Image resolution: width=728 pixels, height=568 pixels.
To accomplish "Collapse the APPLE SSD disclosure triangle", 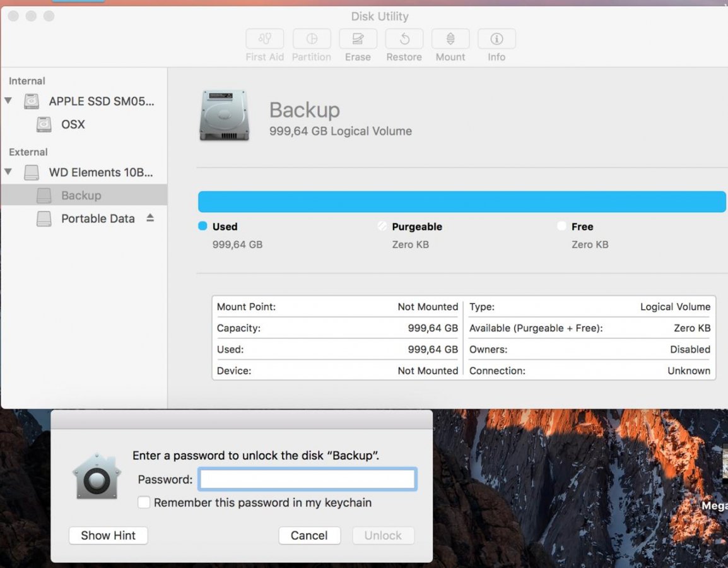I will coord(9,101).
